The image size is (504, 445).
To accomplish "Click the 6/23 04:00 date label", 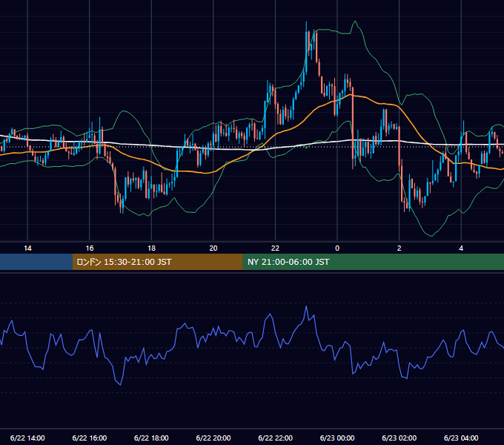I will click(461, 438).
